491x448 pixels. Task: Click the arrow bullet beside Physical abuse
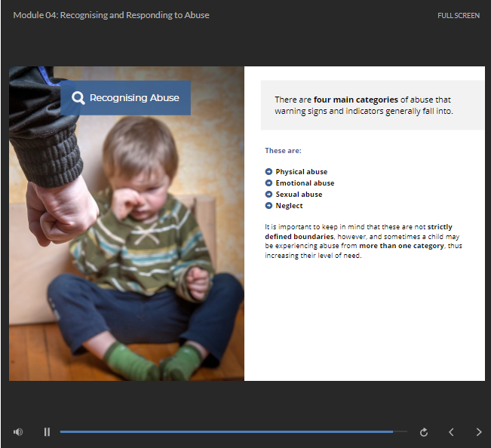269,172
